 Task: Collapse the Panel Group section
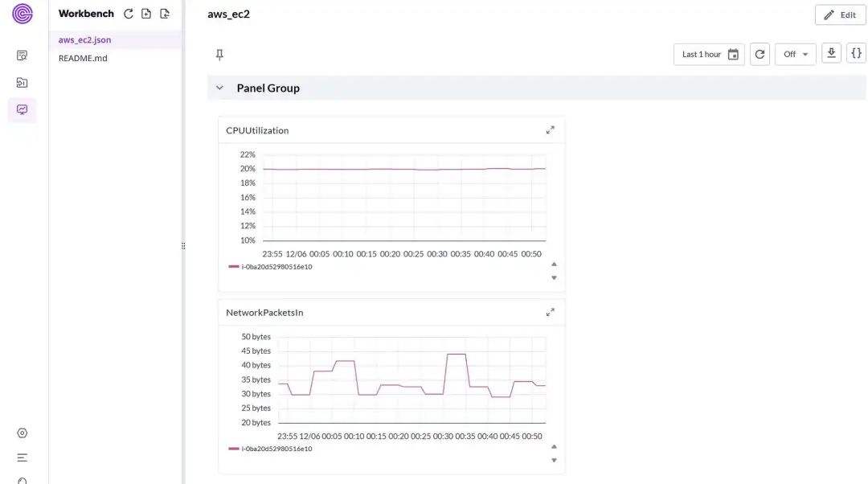tap(219, 88)
